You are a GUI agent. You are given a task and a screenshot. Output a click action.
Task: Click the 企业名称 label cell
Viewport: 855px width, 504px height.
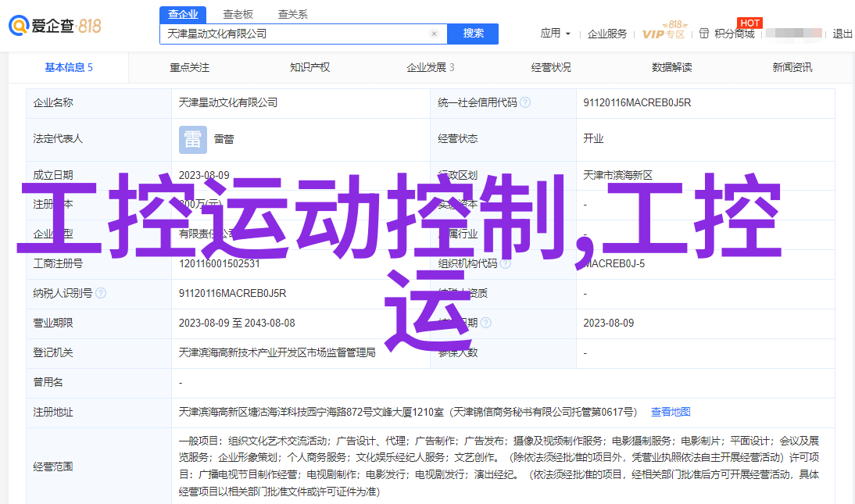click(x=98, y=103)
